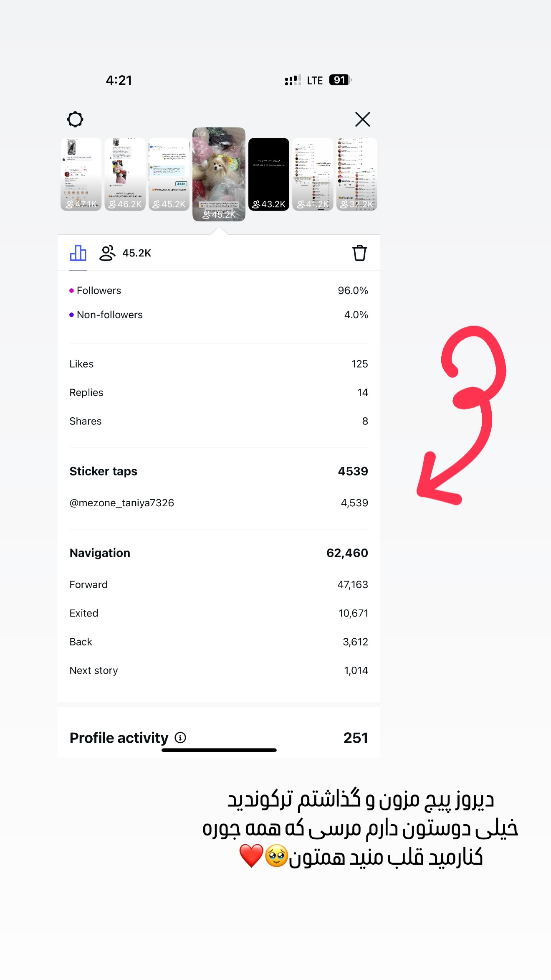Tap the battery indicator in status bar

340,80
